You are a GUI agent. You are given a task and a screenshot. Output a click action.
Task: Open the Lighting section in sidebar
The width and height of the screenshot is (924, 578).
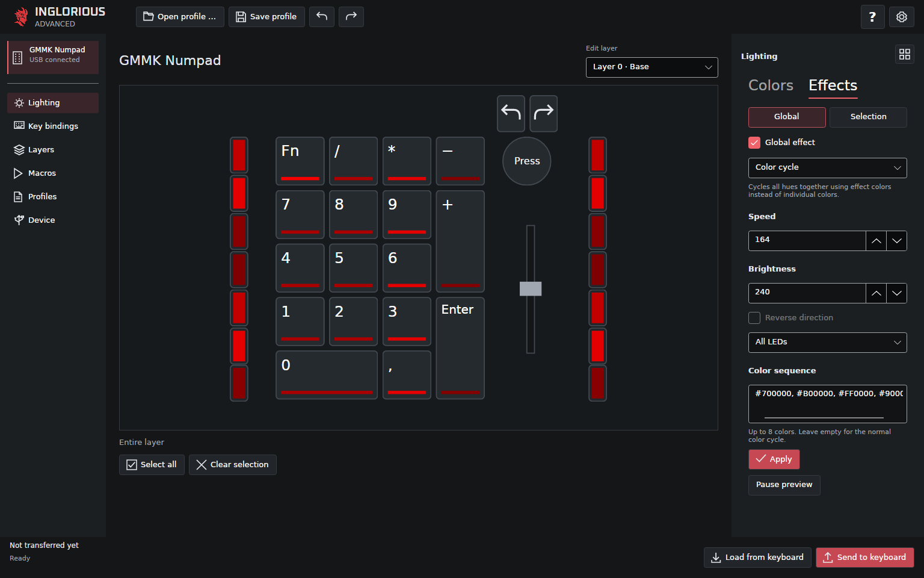(53, 103)
